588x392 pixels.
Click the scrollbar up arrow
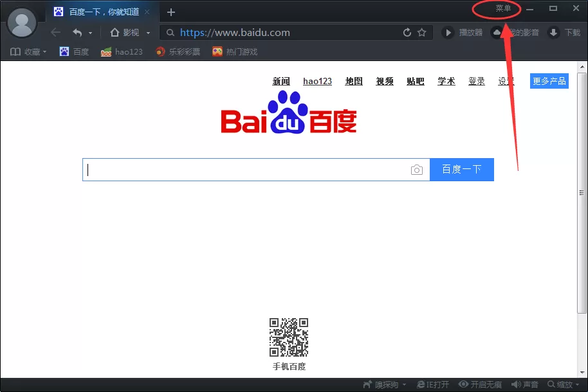[582, 67]
